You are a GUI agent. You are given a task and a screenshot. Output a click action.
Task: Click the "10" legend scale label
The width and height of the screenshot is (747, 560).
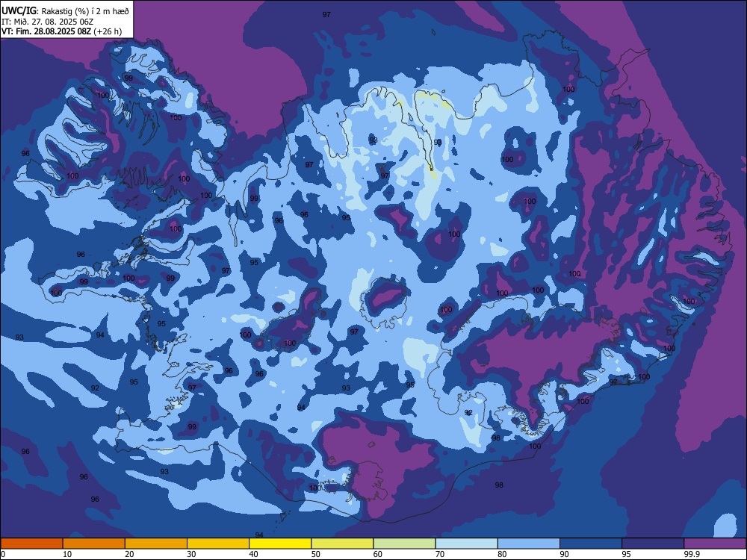(67, 554)
